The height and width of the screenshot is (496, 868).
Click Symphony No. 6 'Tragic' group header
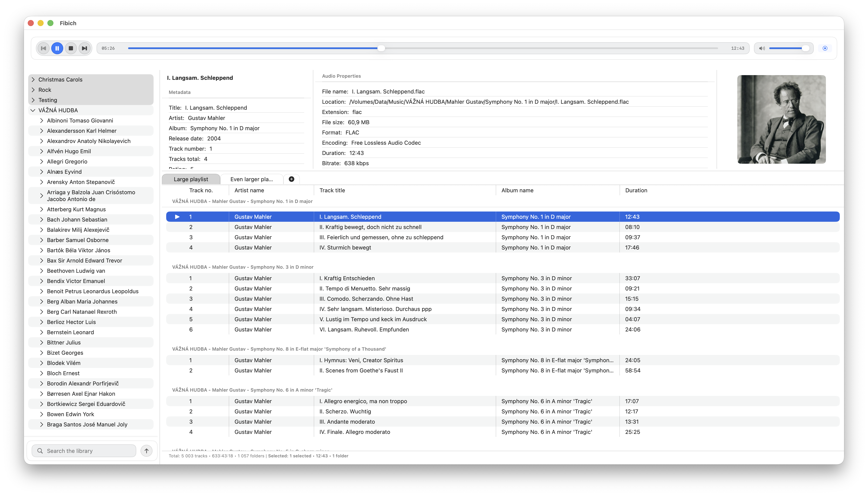252,390
